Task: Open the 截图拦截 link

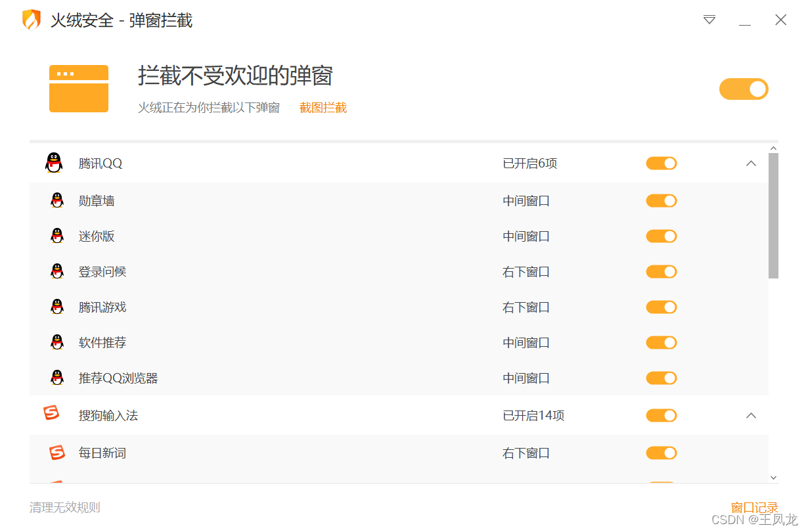Action: [x=323, y=108]
